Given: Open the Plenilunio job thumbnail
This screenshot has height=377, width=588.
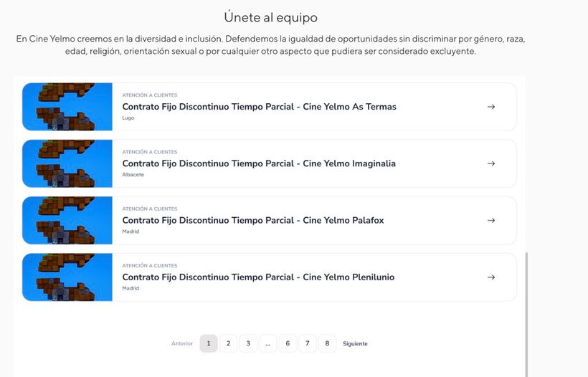Looking at the screenshot, I should 67,277.
